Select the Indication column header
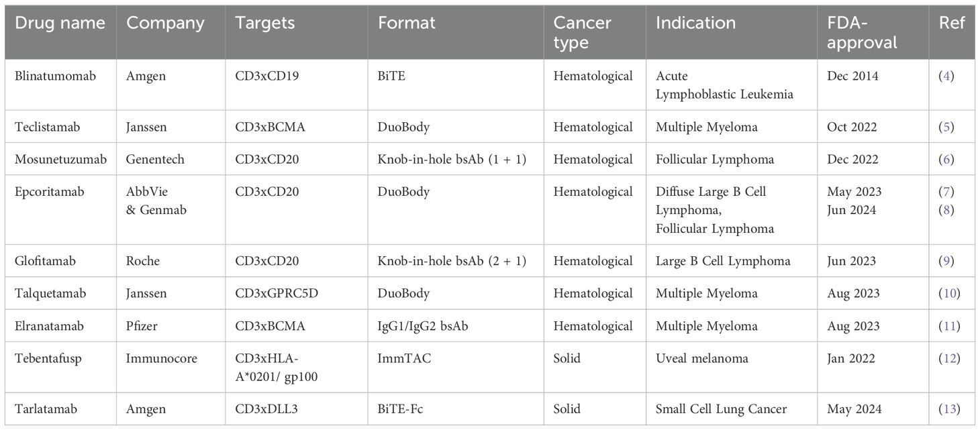 (x=695, y=23)
